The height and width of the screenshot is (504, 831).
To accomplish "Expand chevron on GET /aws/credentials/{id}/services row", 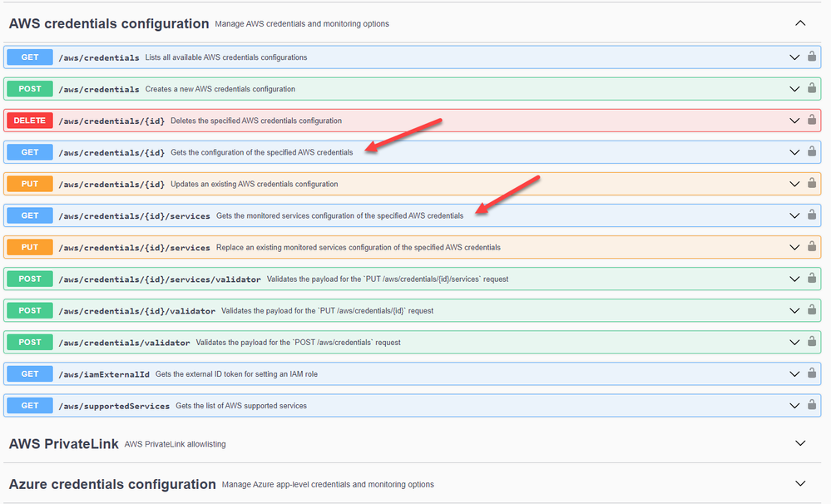I will pos(794,215).
